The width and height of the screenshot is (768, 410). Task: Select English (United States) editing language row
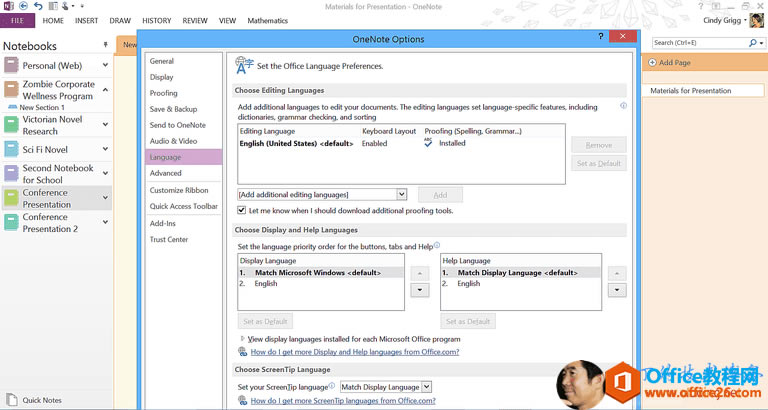point(401,144)
